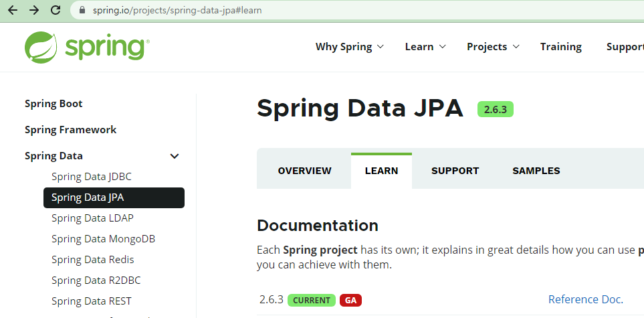Click the red GA badge
644x318 pixels.
(x=350, y=301)
